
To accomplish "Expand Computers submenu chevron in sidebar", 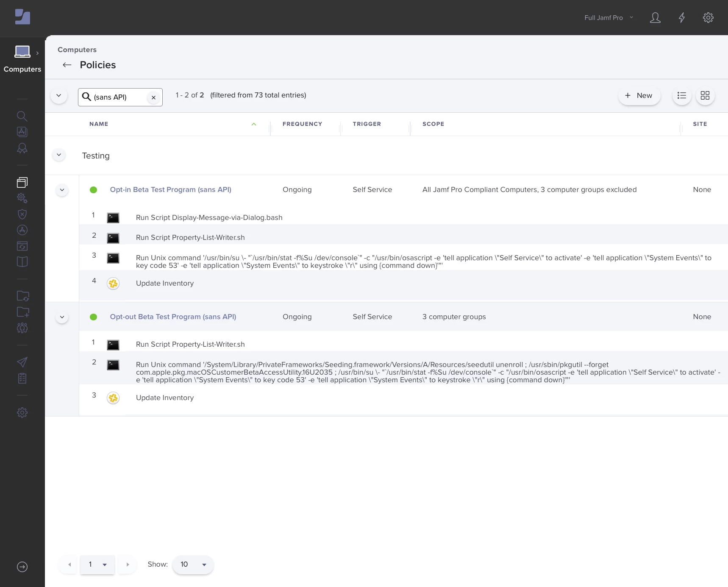I will (37, 53).
